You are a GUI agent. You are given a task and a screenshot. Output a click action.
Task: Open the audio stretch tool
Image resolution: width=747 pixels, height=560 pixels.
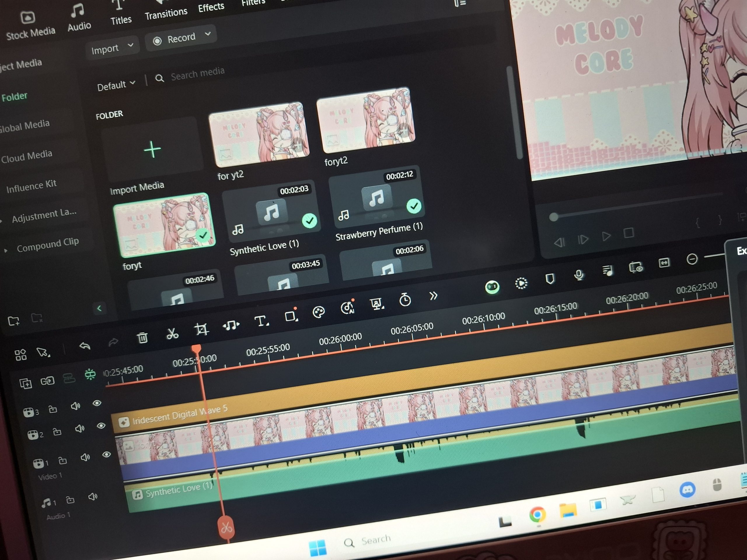[x=231, y=325]
